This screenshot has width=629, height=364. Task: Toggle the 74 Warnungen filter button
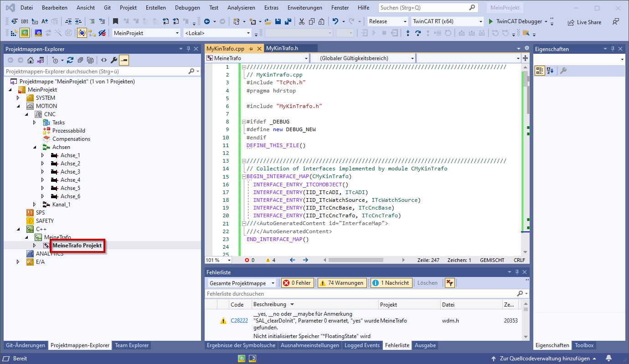pyautogui.click(x=342, y=283)
